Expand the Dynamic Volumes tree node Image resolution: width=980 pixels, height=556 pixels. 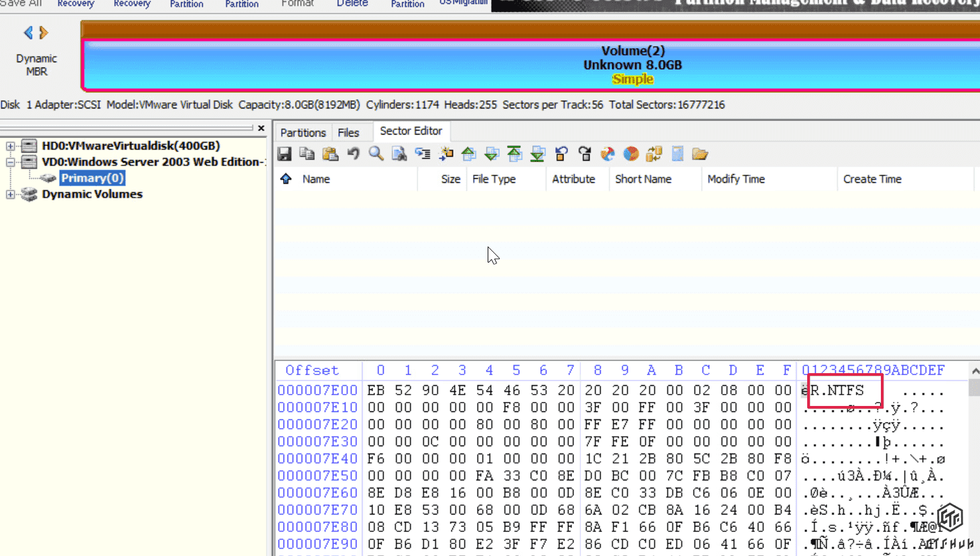tap(11, 194)
